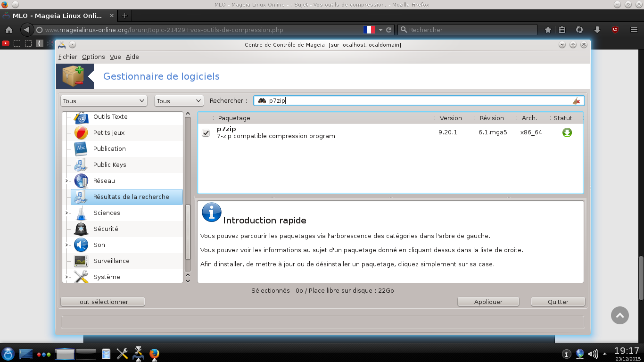Expand the system tray hidden icons arrow
The height and width of the screenshot is (362, 644).
pos(604,354)
